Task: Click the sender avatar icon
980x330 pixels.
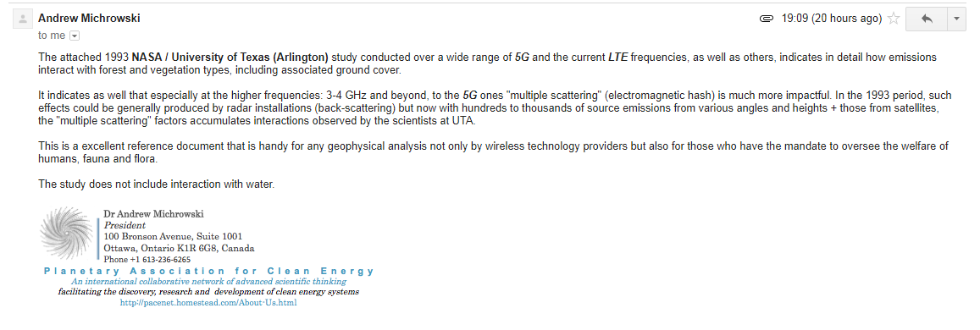Action: 23,19
